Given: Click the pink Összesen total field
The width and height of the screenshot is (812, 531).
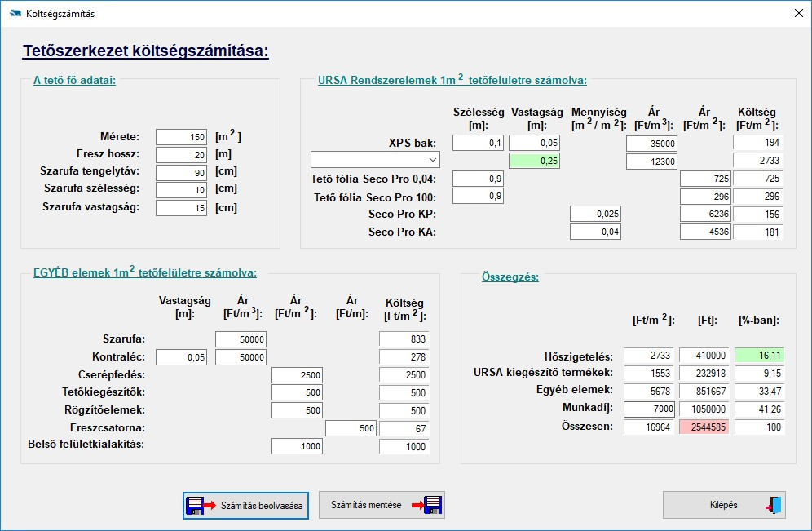Looking at the screenshot, I should click(704, 427).
